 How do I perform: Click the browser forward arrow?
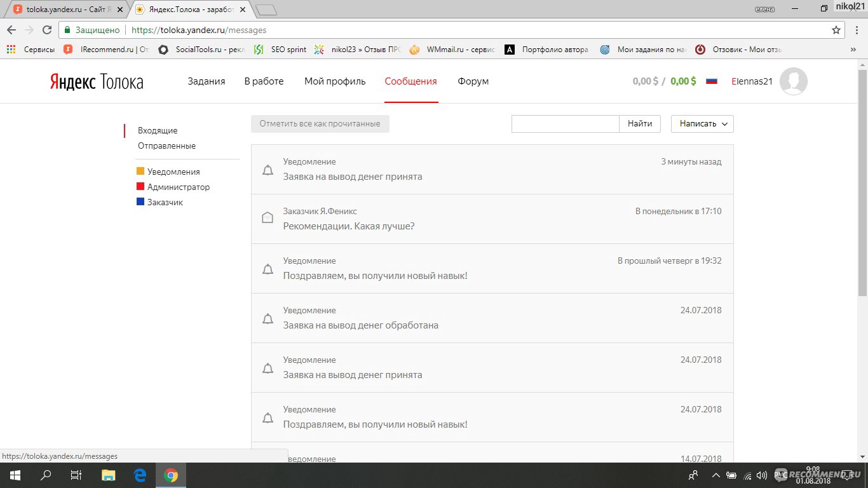tap(29, 30)
